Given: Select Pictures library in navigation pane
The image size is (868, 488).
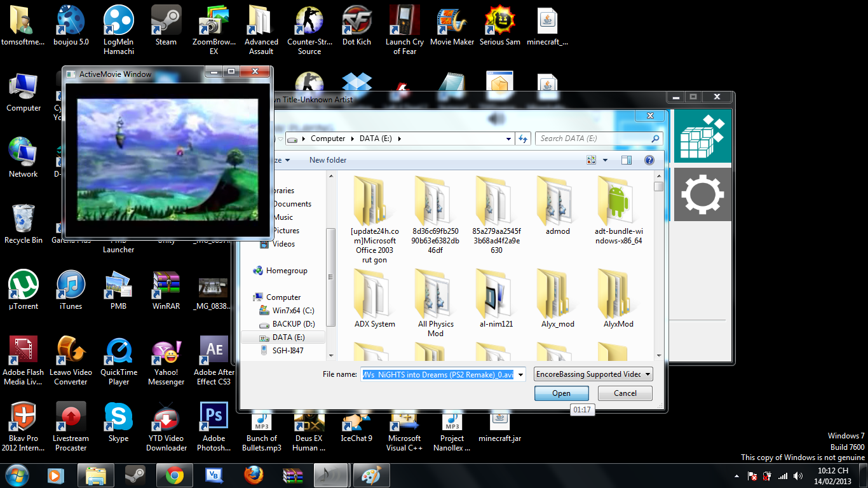Looking at the screenshot, I should (x=286, y=231).
